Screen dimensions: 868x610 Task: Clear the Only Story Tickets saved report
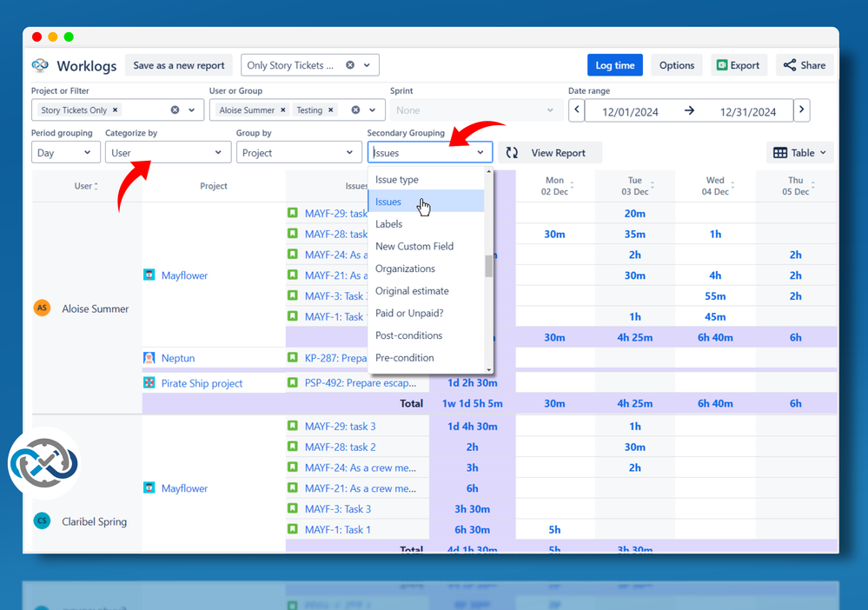pos(350,65)
